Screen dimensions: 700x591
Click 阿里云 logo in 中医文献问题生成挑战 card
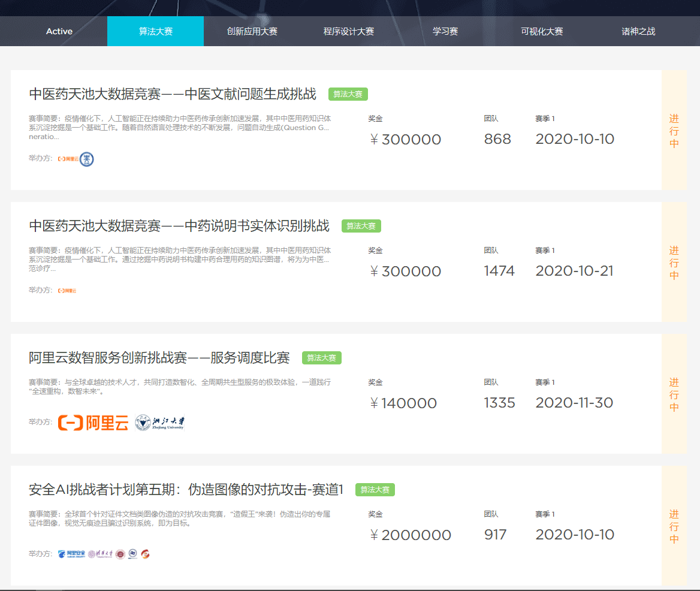pos(68,159)
